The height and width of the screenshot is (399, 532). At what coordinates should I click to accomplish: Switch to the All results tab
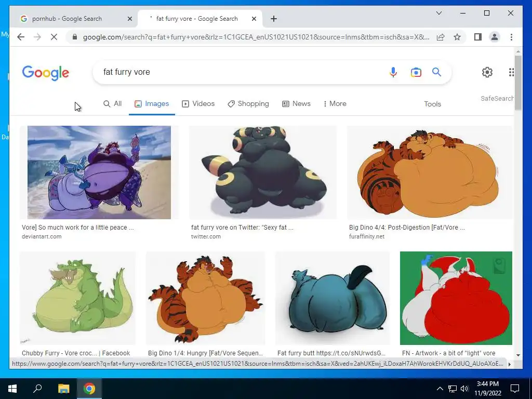pyautogui.click(x=113, y=104)
